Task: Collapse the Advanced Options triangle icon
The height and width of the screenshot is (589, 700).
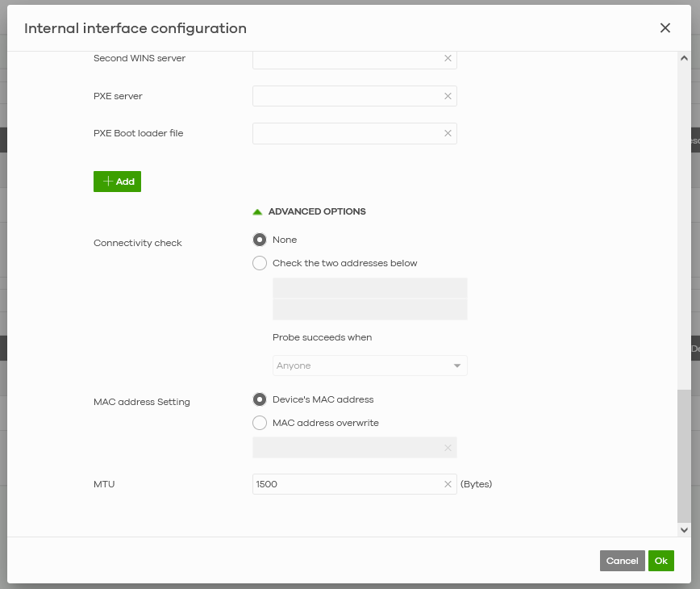Action: [x=257, y=212]
